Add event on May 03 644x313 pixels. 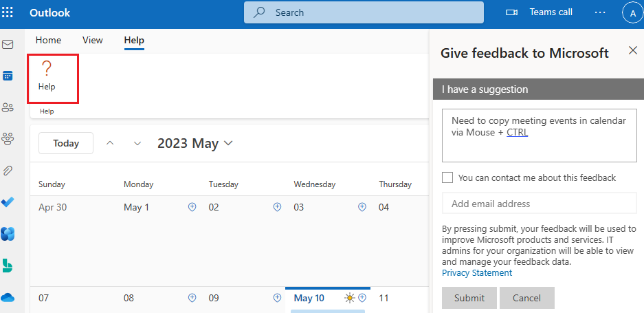362,207
